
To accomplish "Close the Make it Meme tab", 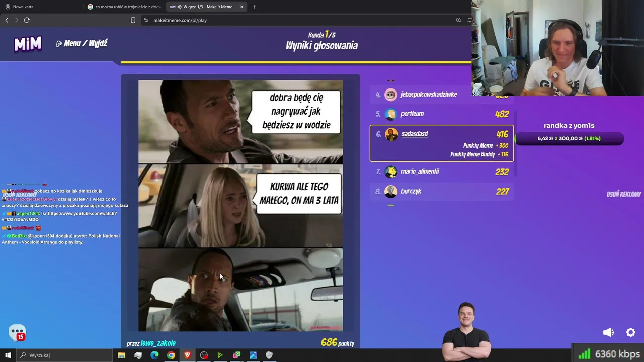I will 242,7.
